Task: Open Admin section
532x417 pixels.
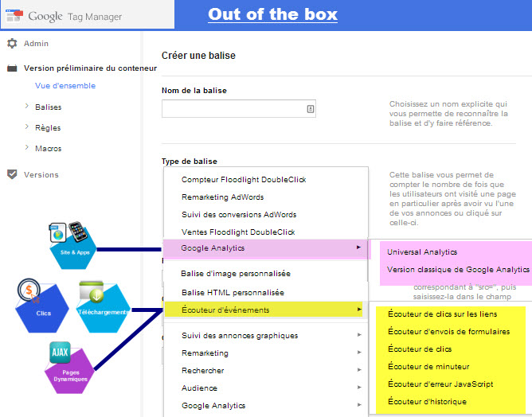Action: (36, 44)
